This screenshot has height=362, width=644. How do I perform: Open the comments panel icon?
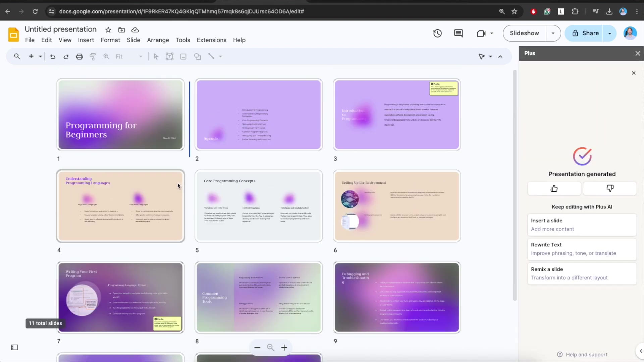(x=459, y=33)
